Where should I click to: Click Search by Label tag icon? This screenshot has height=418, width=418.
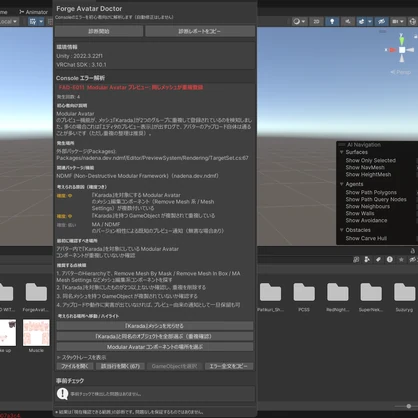coord(378,259)
